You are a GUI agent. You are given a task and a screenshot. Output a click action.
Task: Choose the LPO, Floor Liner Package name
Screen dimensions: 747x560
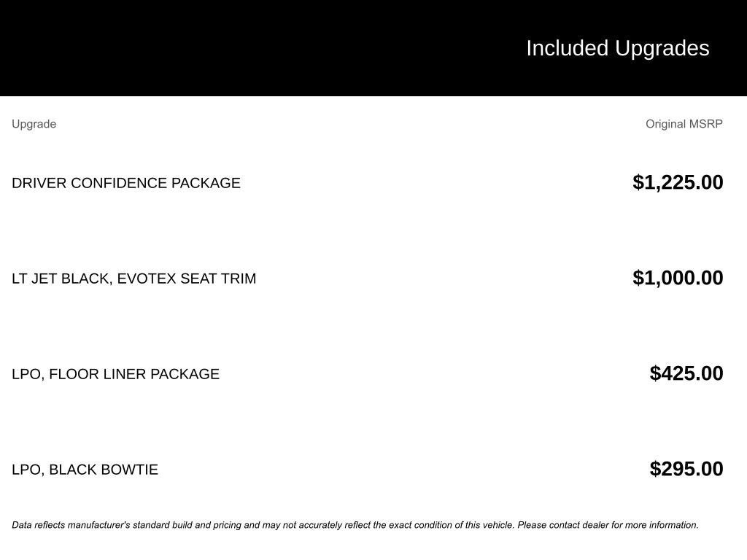click(x=115, y=374)
